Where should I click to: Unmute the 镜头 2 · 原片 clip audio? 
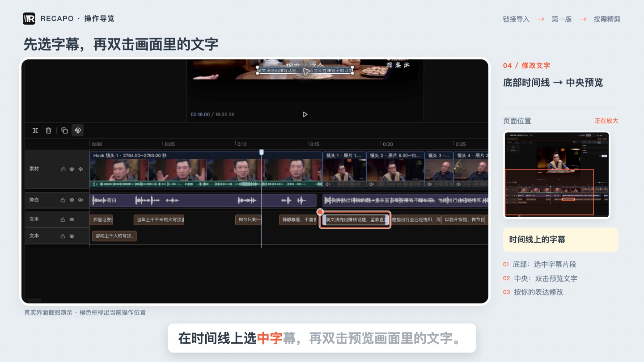372,184
